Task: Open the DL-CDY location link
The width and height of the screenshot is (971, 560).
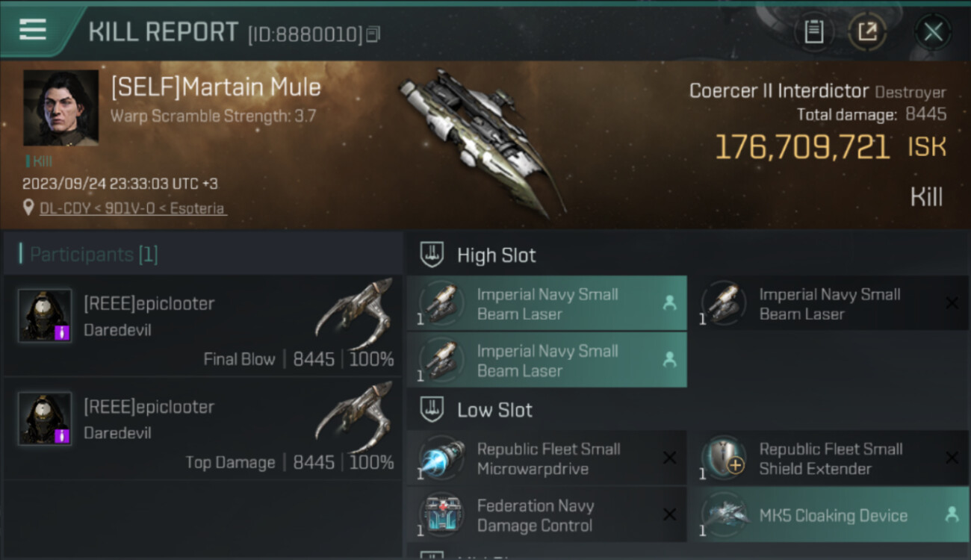Action: [x=132, y=208]
